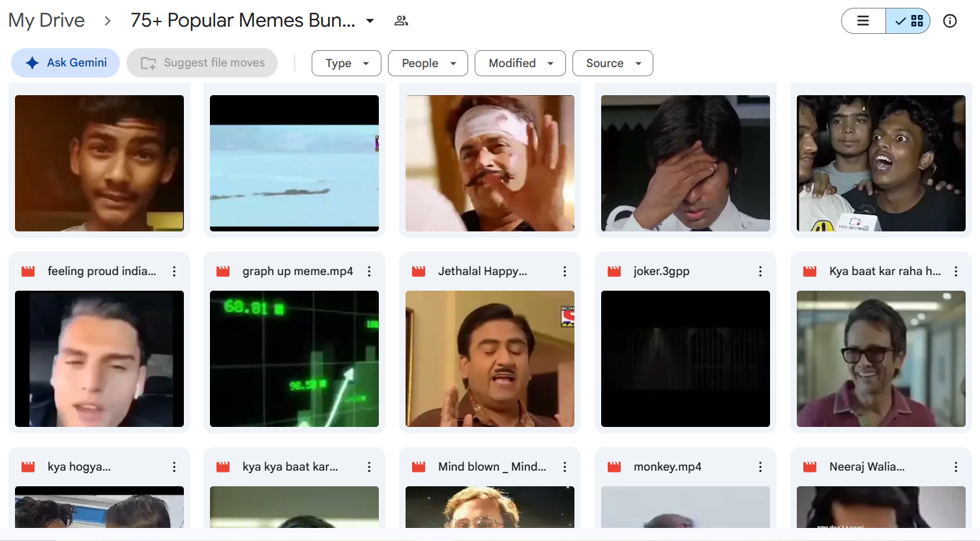This screenshot has width=980, height=541.
Task: Open the 75+ Popular Memes folder dropdown arrow
Action: tap(370, 21)
